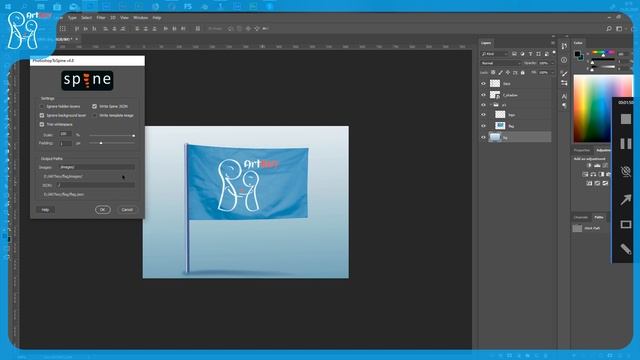Toggle Write template image checkbox
The image size is (640, 360).
click(x=94, y=116)
